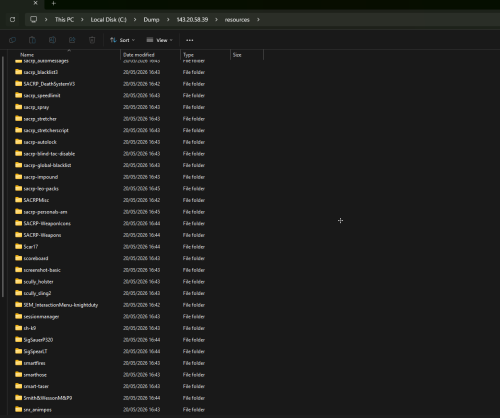Select the SACRPMisc folder icon
Screen dimensions: 500x418
point(19,200)
